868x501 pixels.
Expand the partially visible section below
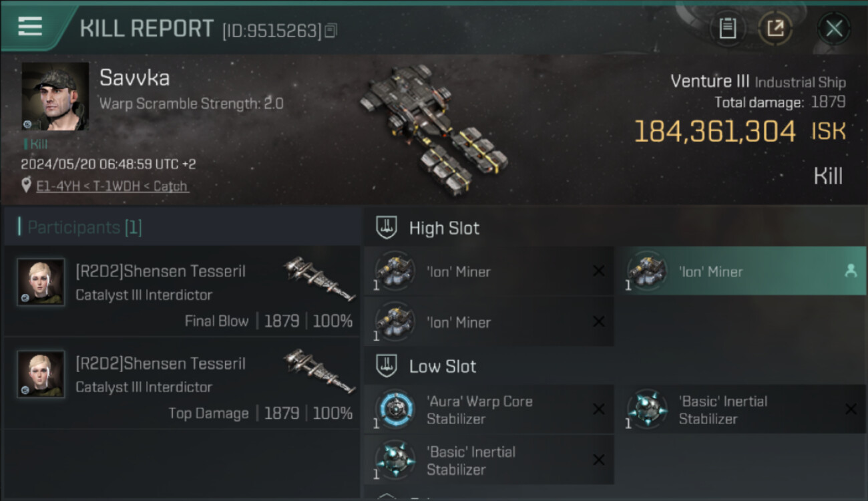tap(615, 495)
